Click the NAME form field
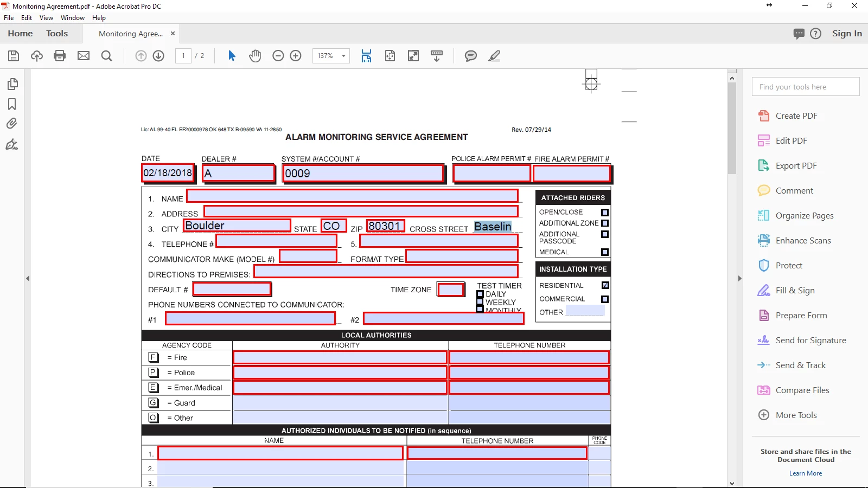The image size is (868, 488). pyautogui.click(x=353, y=196)
